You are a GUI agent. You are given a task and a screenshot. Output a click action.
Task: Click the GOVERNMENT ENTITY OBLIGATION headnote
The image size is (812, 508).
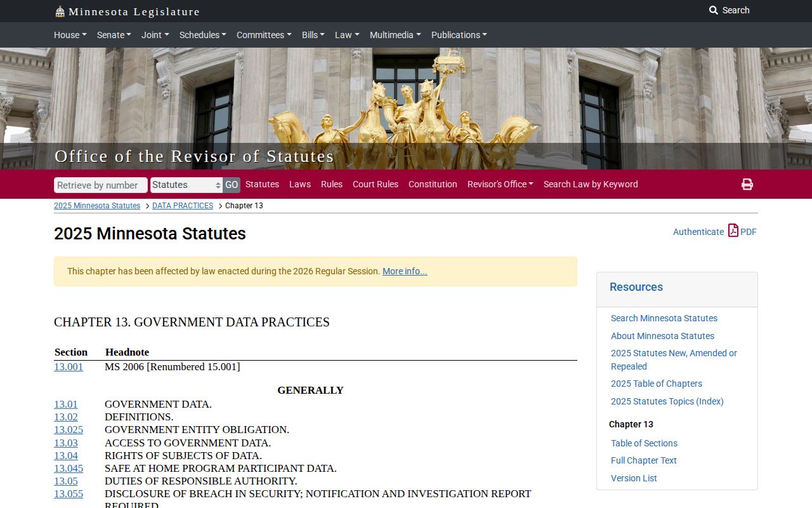(197, 429)
